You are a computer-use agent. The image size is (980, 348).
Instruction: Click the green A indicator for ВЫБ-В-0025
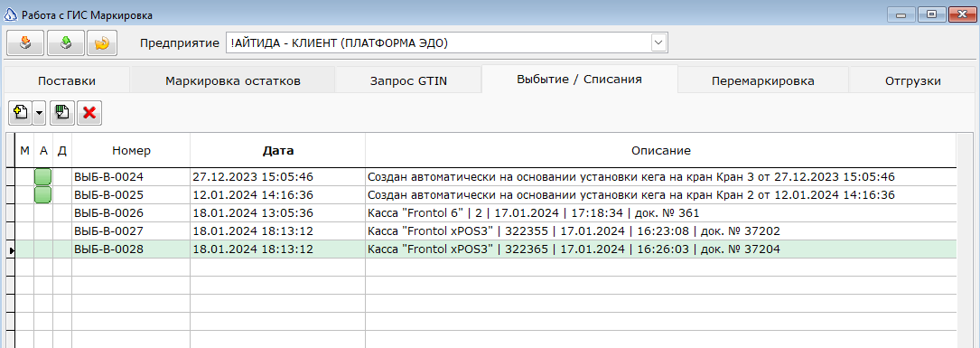pos(43,194)
